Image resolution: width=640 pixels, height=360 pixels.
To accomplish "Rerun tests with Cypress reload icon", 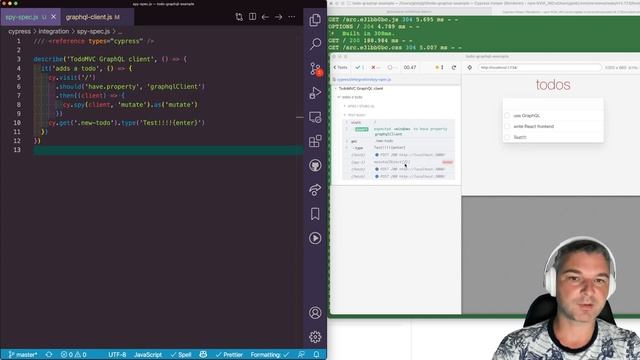I will 453,67.
